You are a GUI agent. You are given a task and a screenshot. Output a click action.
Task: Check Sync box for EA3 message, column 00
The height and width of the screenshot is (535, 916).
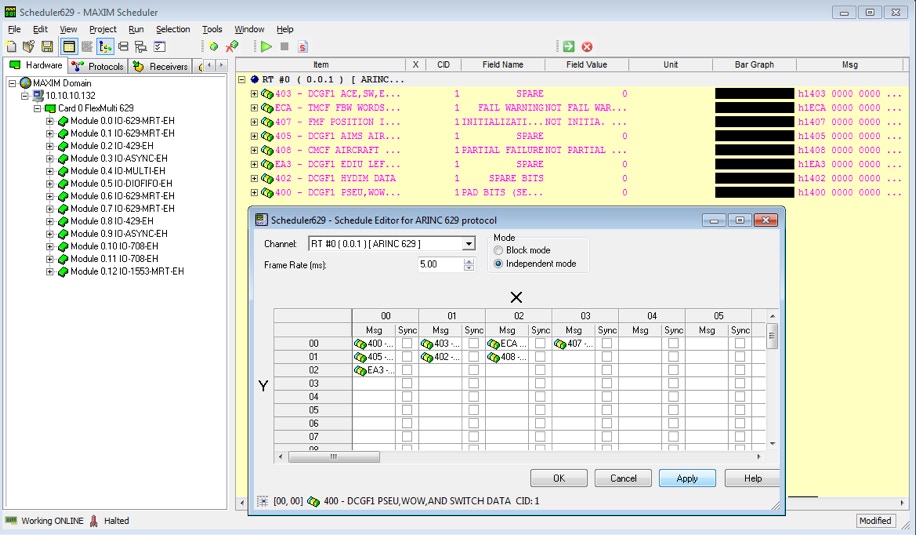407,370
